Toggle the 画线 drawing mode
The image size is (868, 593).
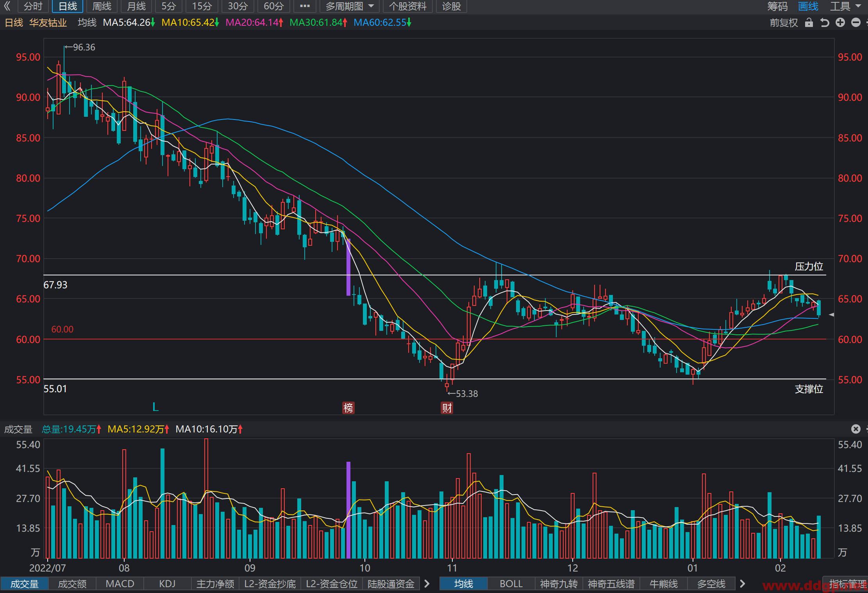[808, 6]
